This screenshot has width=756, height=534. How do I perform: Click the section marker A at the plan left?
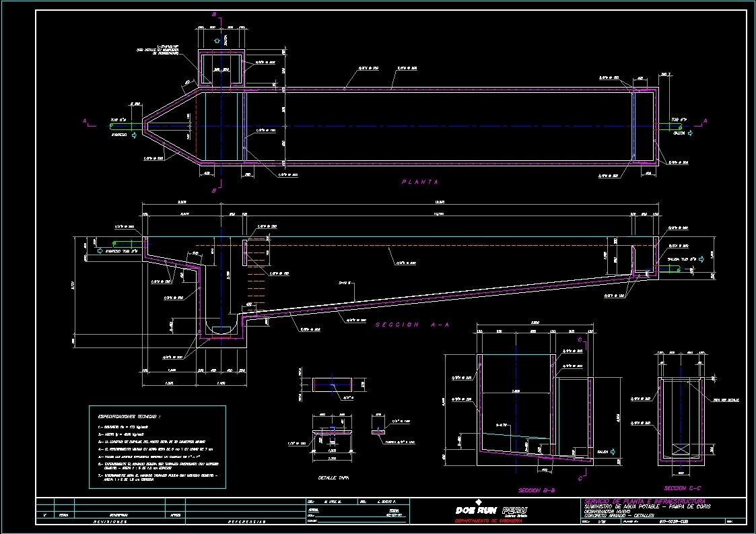point(85,122)
